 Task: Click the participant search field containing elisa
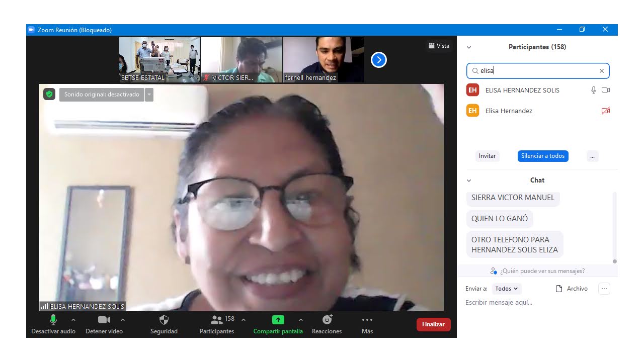[x=538, y=71]
